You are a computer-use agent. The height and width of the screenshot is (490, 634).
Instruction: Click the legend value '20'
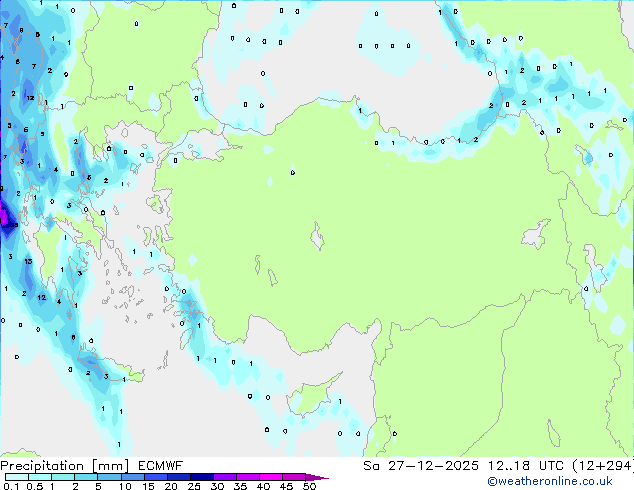coord(171,486)
